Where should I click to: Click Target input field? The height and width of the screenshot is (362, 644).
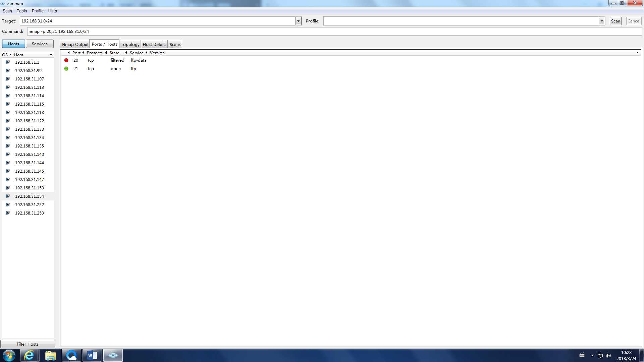(160, 21)
